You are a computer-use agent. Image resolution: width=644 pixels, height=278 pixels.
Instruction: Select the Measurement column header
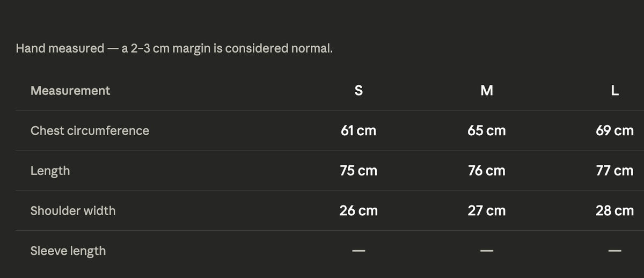(x=70, y=91)
